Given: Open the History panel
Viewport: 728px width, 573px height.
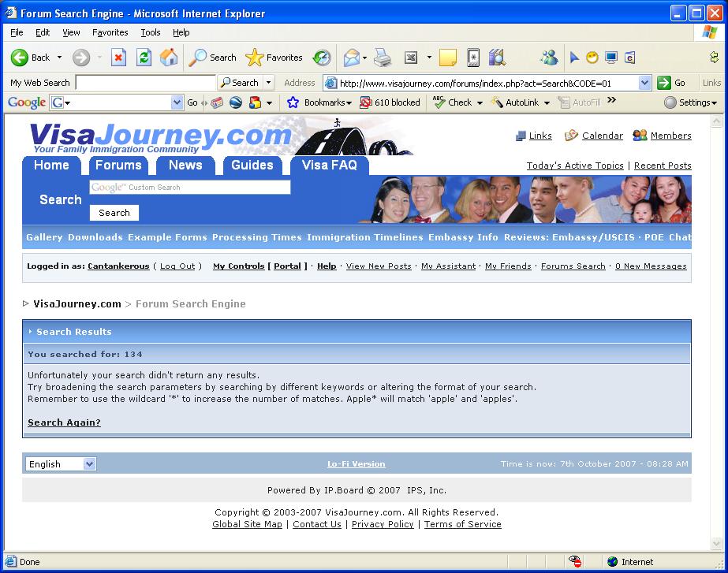Looking at the screenshot, I should coord(322,58).
